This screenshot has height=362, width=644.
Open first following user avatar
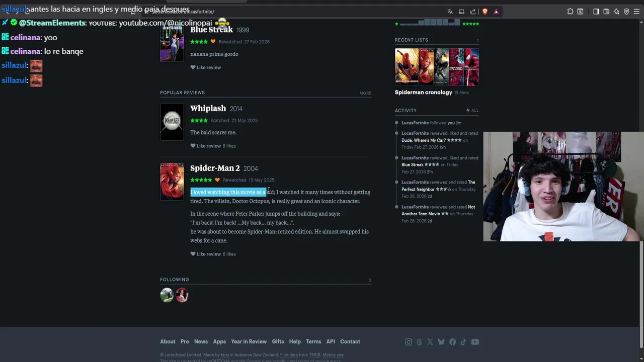pos(167,295)
